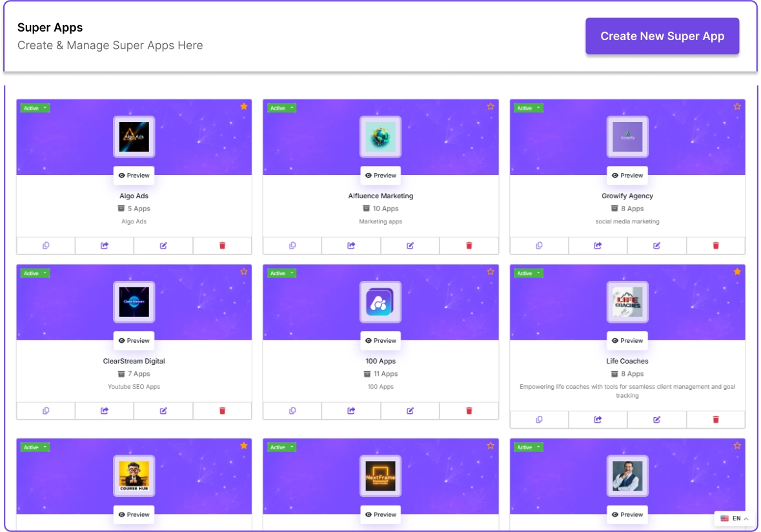Screen dimensions: 761x532
Task: Delete the ClearStream Digital super app
Action: (x=222, y=411)
